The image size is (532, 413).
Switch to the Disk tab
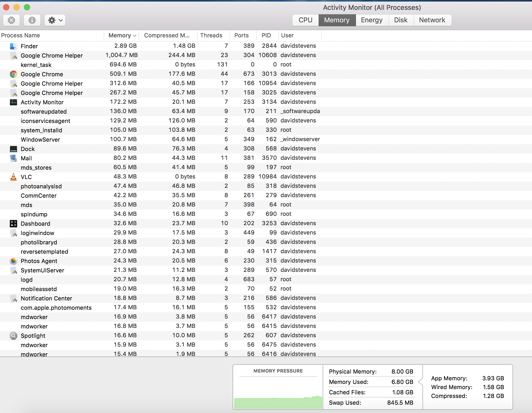tap(401, 20)
